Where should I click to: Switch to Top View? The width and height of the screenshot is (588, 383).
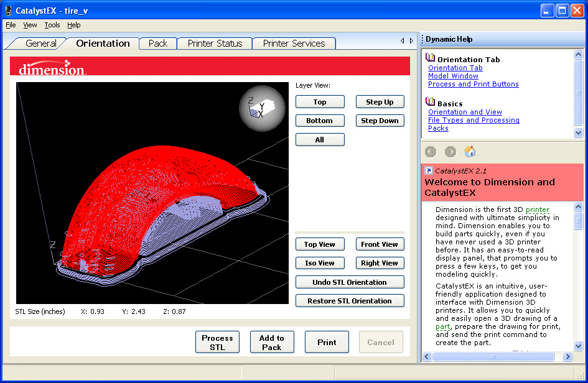pos(320,244)
